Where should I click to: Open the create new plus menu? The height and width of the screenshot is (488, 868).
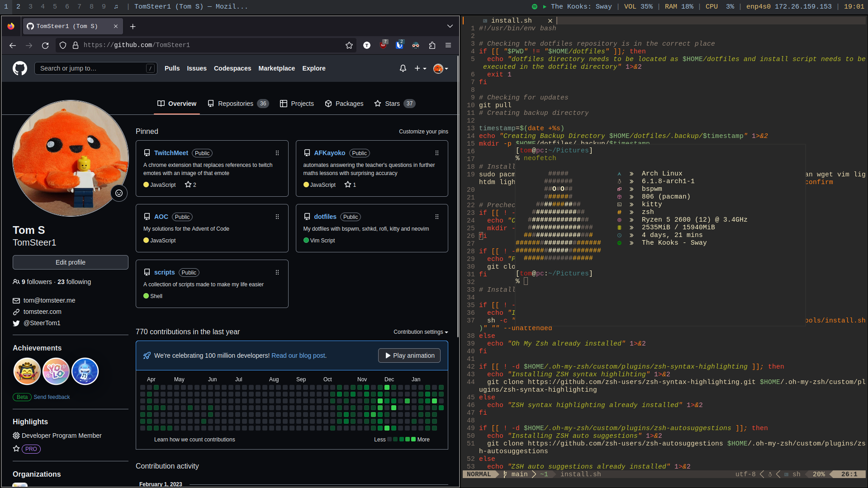420,68
